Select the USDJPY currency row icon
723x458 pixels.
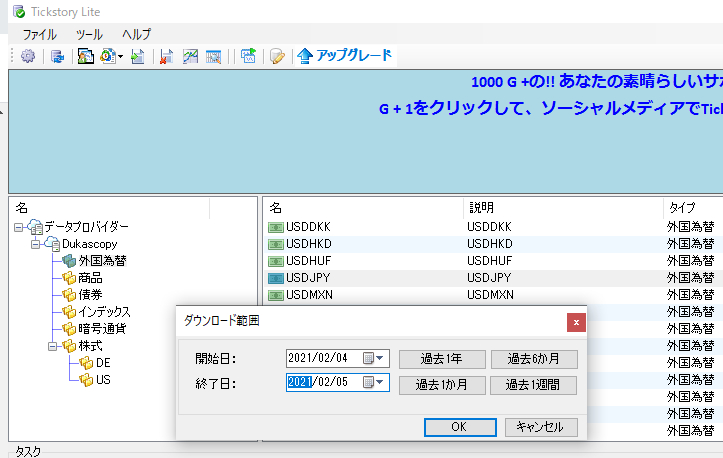(276, 277)
